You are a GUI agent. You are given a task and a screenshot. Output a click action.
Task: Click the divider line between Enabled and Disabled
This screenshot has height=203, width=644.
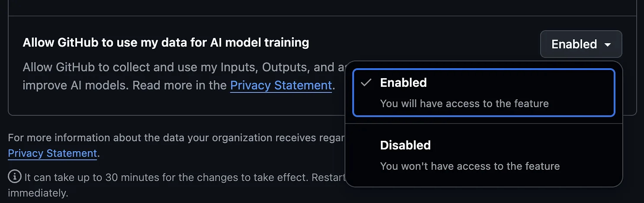coord(483,124)
